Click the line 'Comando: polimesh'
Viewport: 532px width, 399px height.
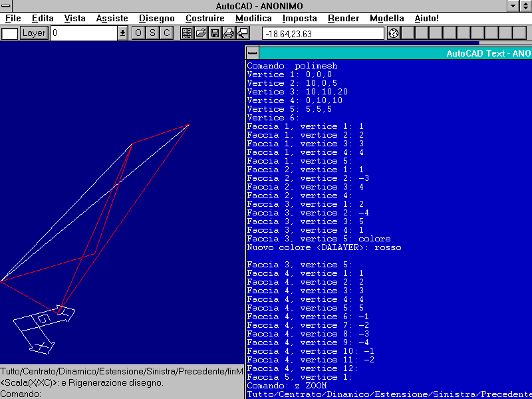tap(292, 66)
